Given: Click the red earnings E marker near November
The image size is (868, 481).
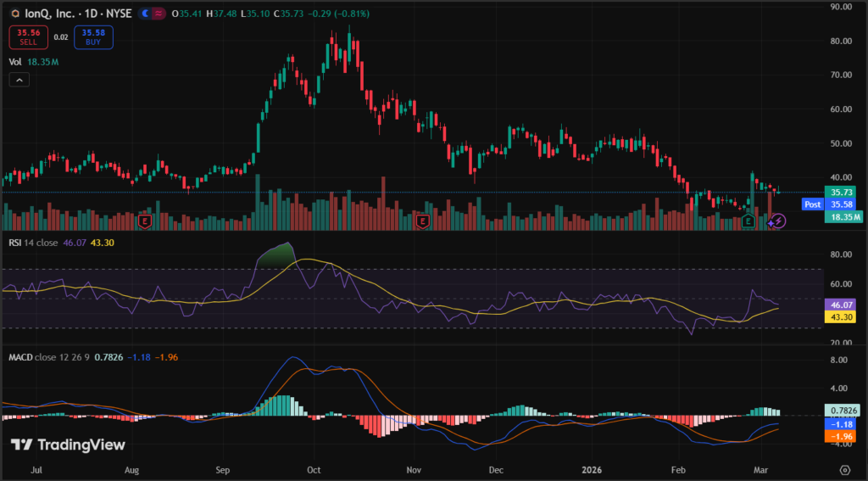Looking at the screenshot, I should pos(420,221).
